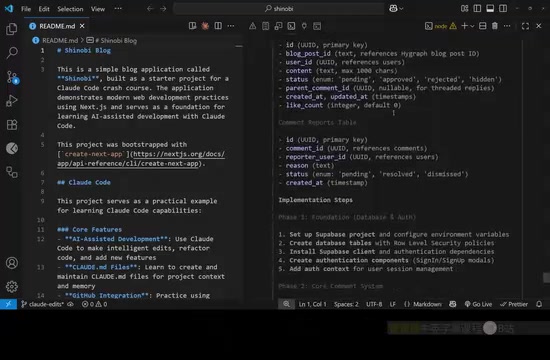Click Ln 1, Col 1 cursor position
This screenshot has width=550, height=360.
tap(313, 304)
